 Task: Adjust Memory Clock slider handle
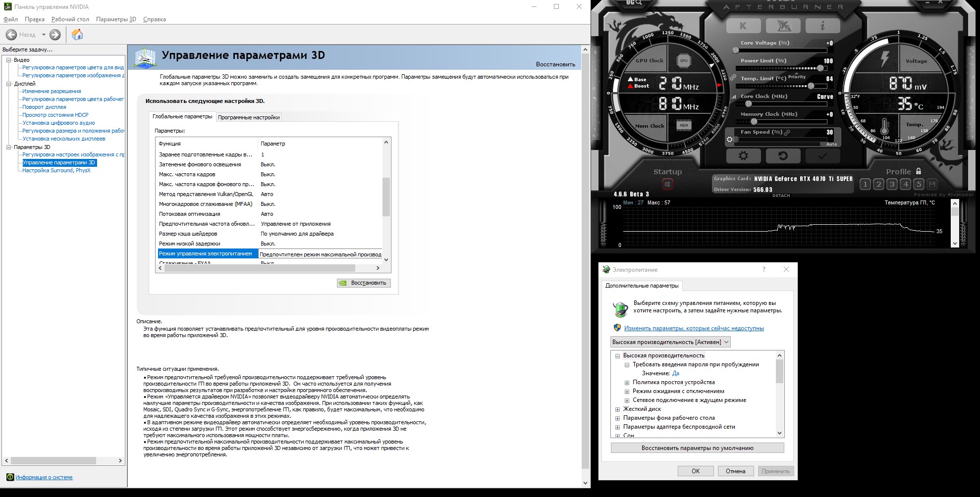(x=754, y=121)
